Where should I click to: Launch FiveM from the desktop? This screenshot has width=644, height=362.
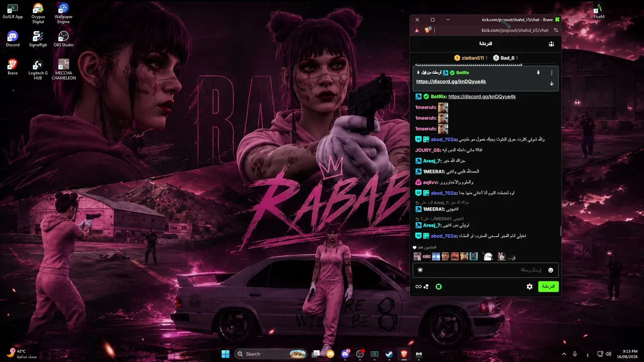599,12
